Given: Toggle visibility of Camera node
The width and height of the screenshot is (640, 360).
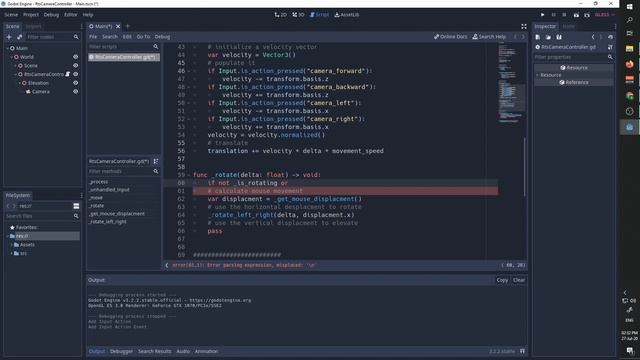Looking at the screenshot, I should (76, 91).
